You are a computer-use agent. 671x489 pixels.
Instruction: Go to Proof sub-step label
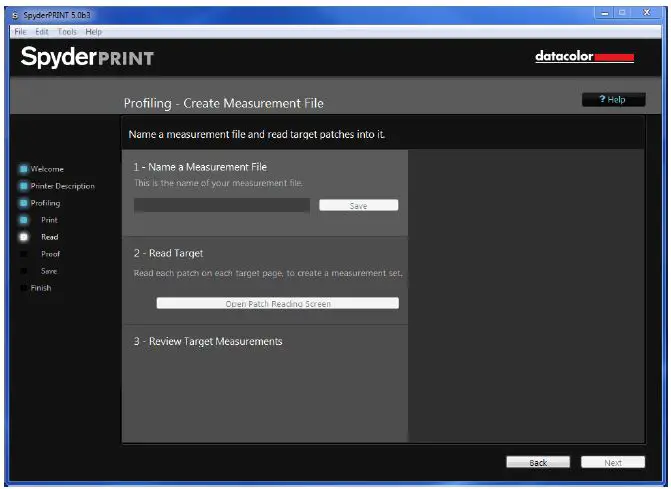50,254
